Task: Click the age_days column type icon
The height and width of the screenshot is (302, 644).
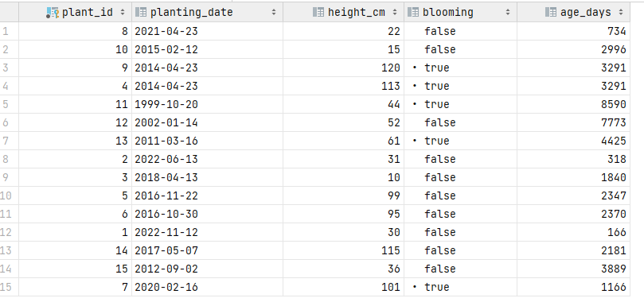Action: [551, 12]
